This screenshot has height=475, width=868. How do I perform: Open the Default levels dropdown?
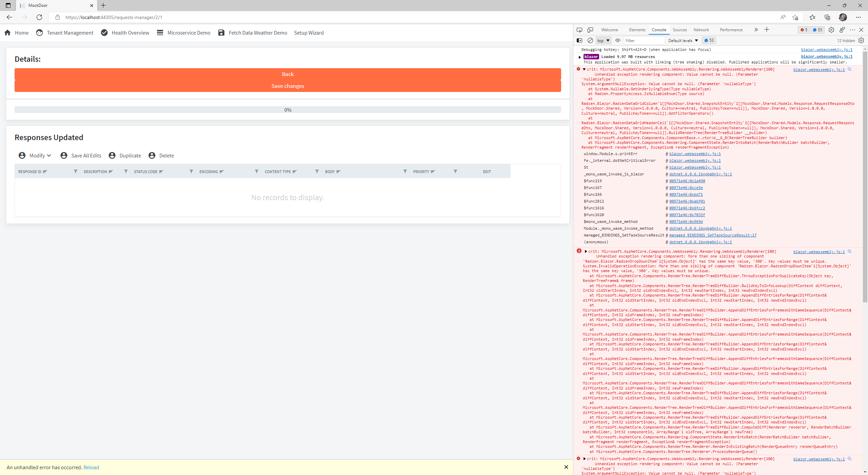coord(683,40)
